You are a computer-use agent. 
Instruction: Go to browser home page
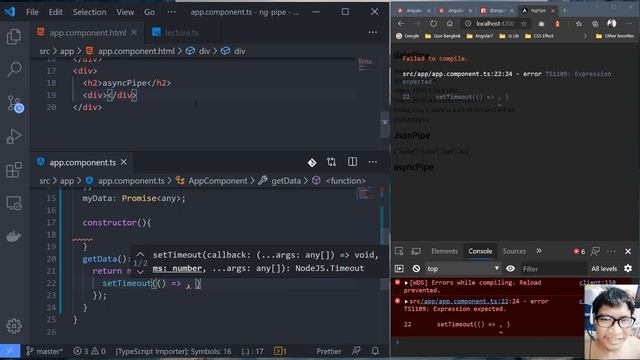click(449, 24)
